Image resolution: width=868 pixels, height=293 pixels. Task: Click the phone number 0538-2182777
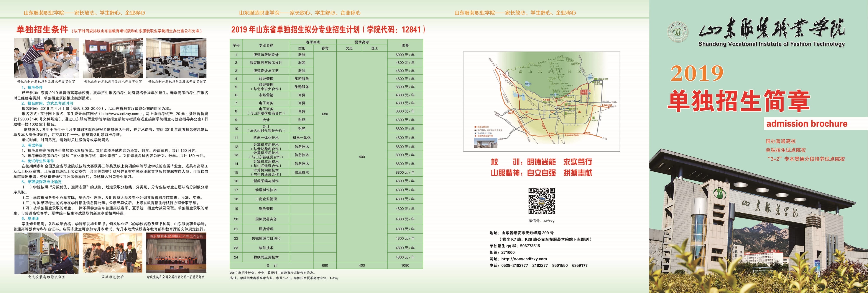(515, 265)
